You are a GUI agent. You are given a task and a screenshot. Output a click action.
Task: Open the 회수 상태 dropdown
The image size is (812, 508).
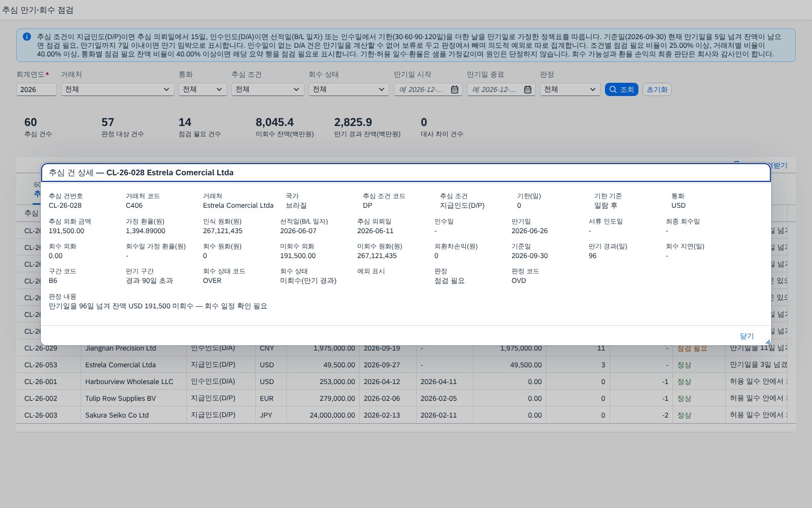pyautogui.click(x=349, y=89)
